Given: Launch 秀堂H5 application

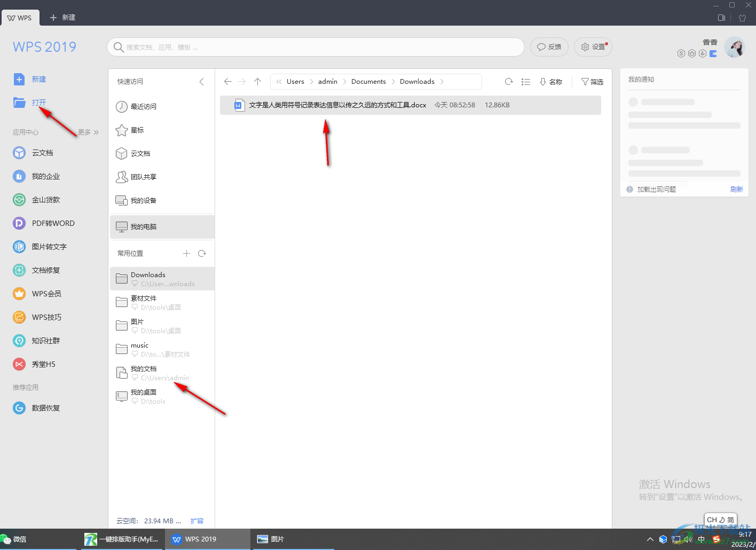Looking at the screenshot, I should pyautogui.click(x=34, y=364).
